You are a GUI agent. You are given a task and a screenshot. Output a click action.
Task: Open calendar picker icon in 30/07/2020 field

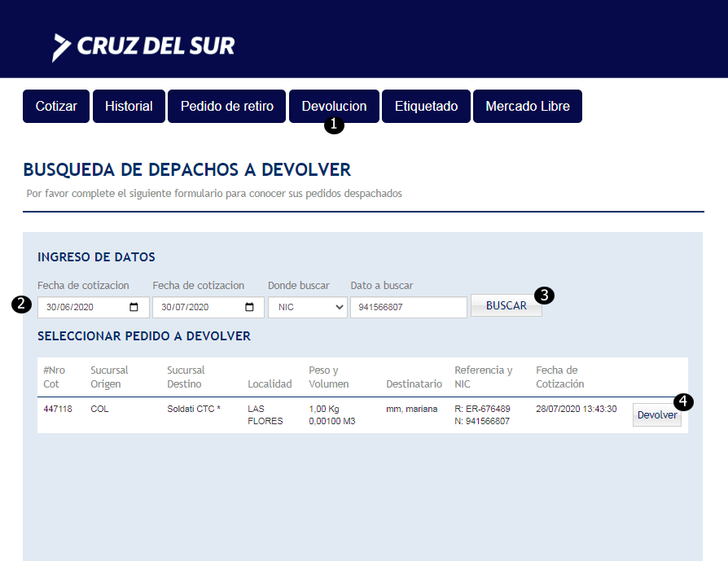click(x=249, y=307)
